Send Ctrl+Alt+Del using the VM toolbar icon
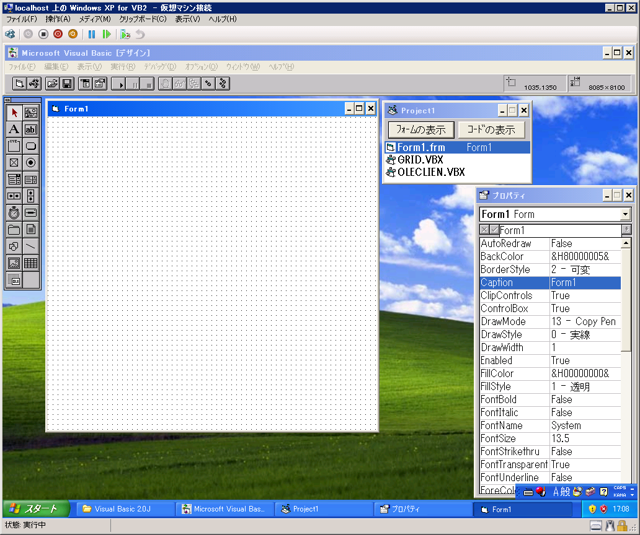The image size is (640, 535). pyautogui.click(x=10, y=34)
